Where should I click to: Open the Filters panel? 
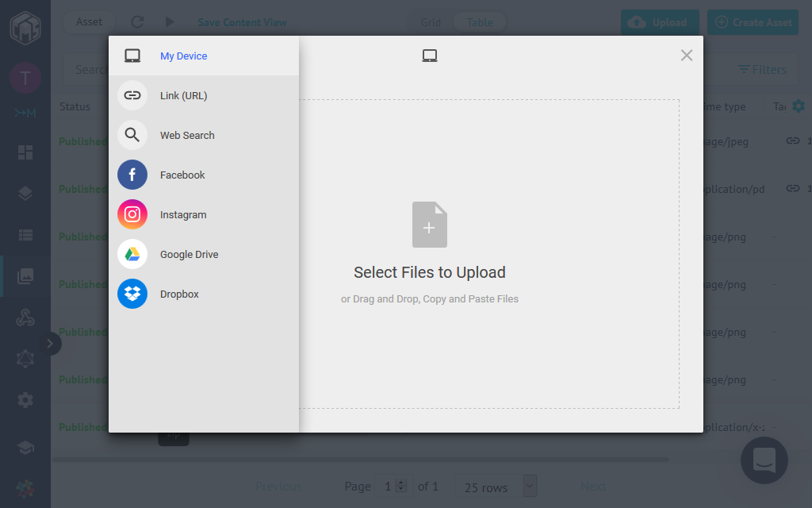pos(762,70)
